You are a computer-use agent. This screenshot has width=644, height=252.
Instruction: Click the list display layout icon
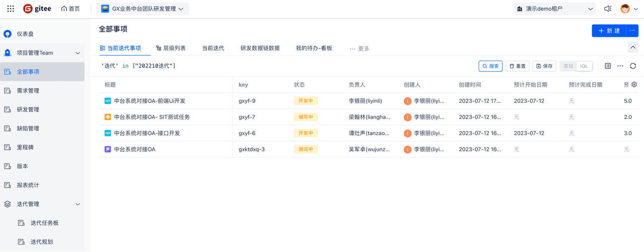tap(608, 66)
